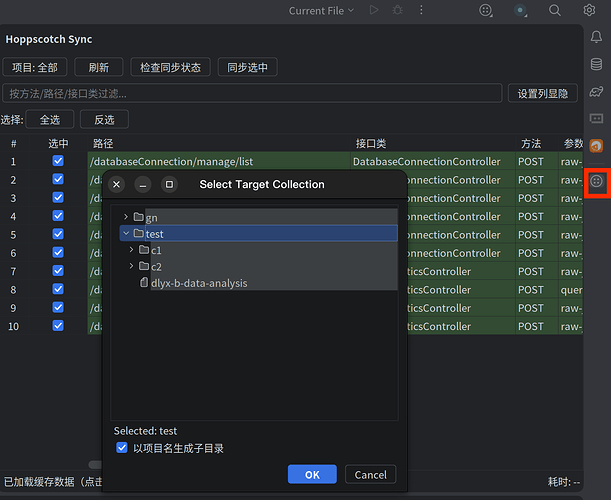Uncheck the selection checkbox in row 6
611x500 pixels.
click(58, 252)
